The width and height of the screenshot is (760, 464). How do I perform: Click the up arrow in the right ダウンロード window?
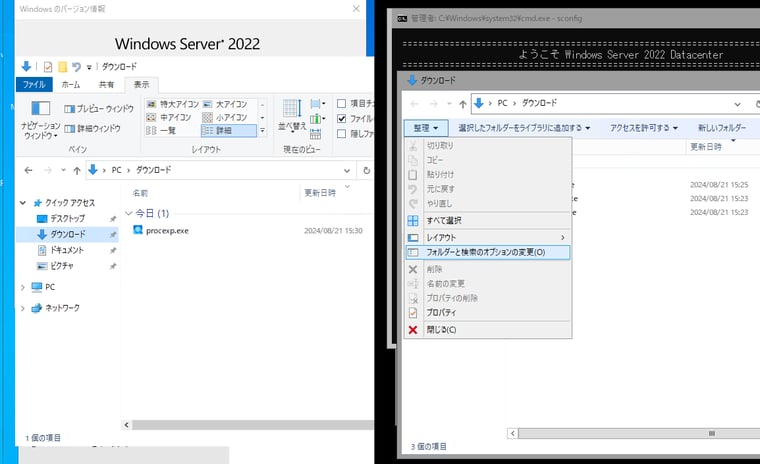[x=463, y=104]
